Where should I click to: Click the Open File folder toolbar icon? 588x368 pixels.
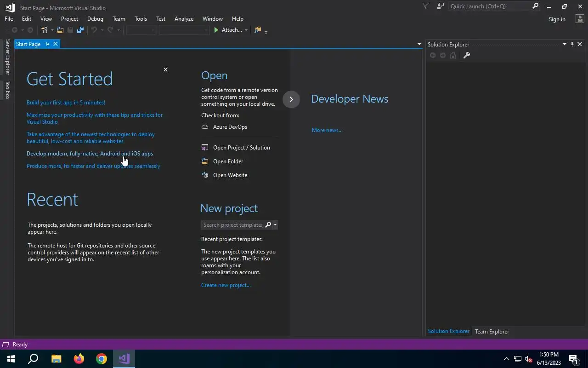pos(60,30)
